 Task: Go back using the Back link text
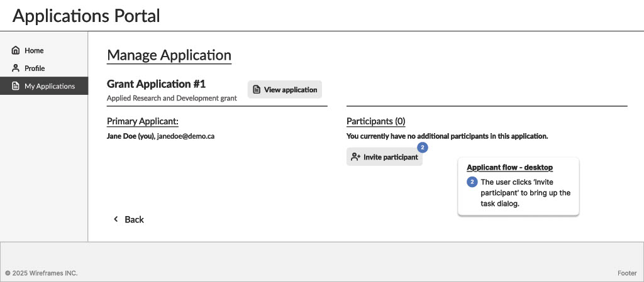(134, 219)
